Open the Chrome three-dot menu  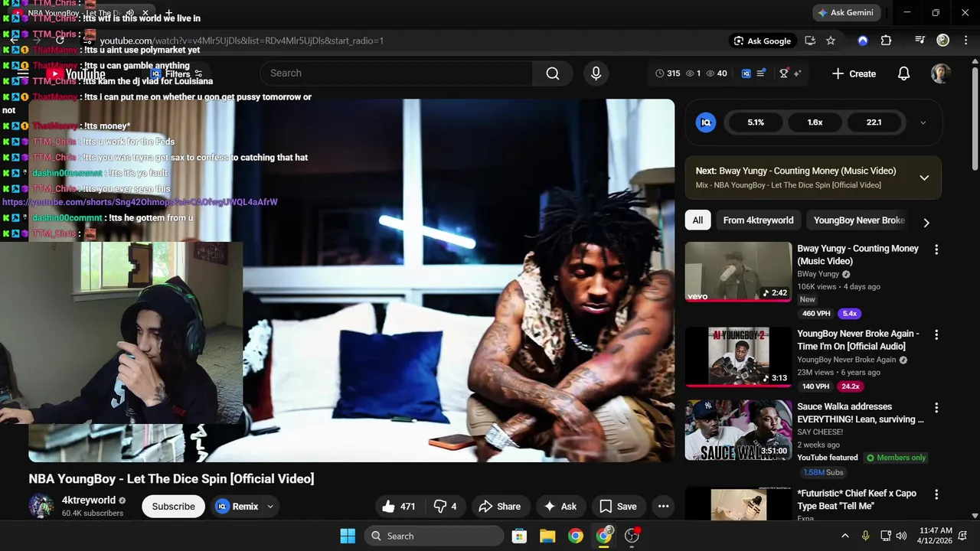[965, 41]
